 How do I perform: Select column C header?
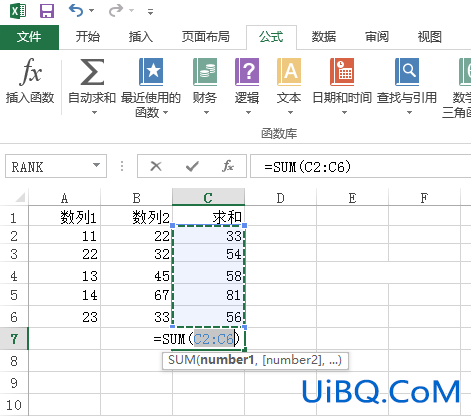[208, 197]
